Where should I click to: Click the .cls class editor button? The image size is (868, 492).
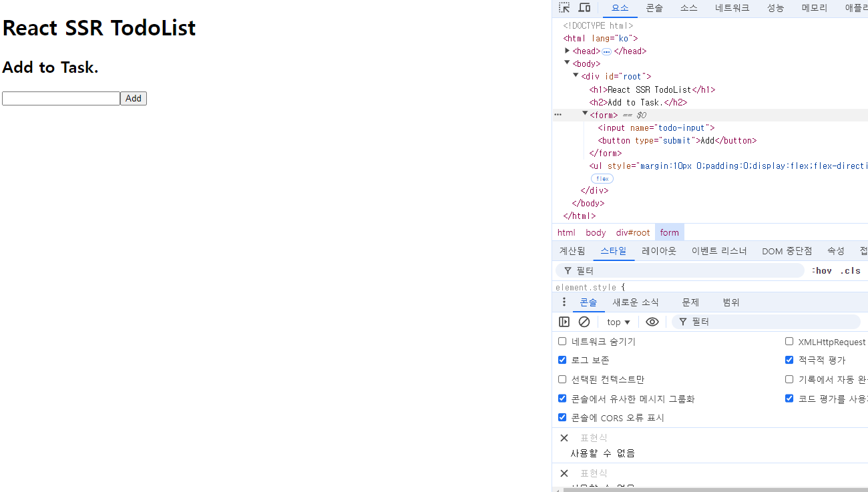[x=850, y=270]
